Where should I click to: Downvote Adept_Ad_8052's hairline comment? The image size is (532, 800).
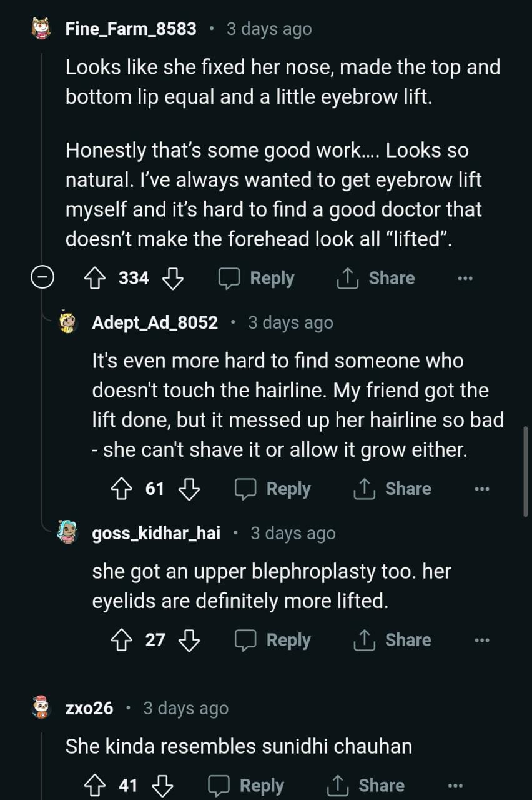click(x=189, y=489)
